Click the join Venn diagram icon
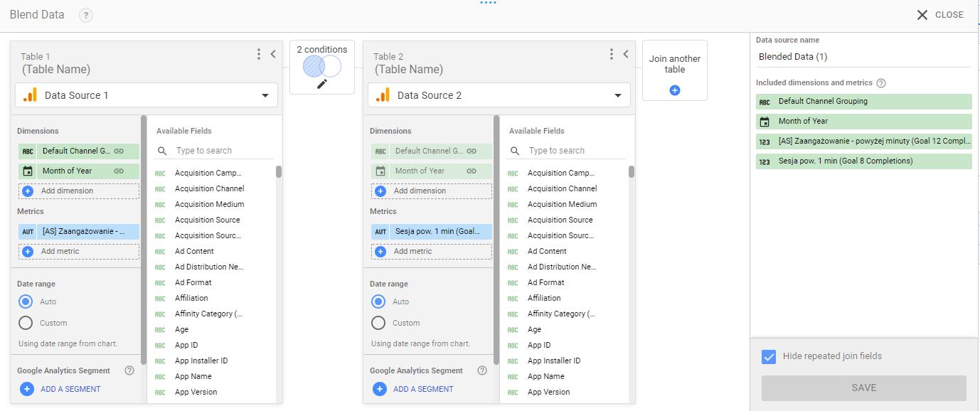 pyautogui.click(x=322, y=67)
